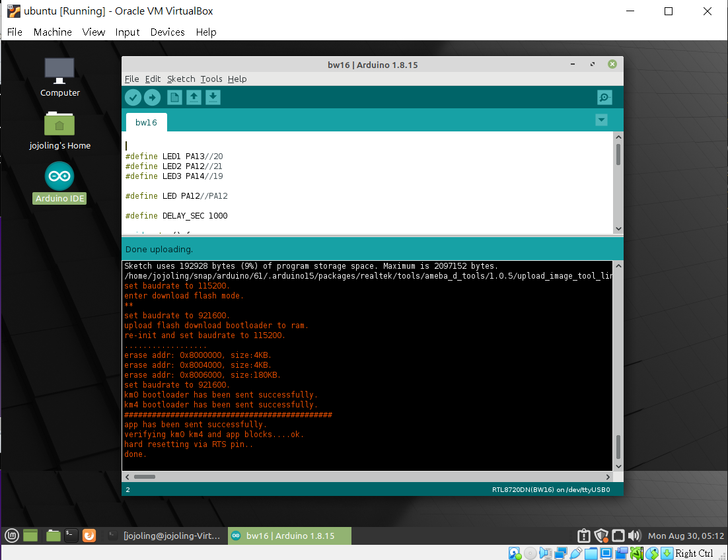Open VirtualBox File menu
Viewport: 728px width, 560px height.
[15, 32]
